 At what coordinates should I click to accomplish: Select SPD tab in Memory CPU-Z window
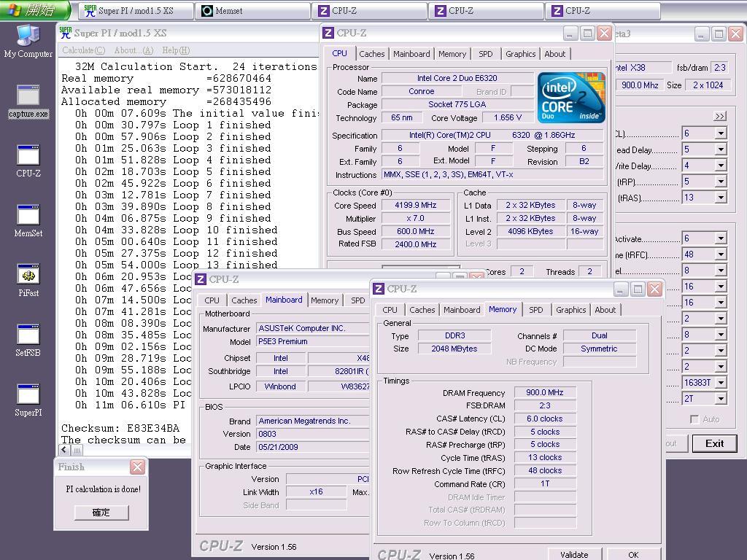[x=536, y=309]
